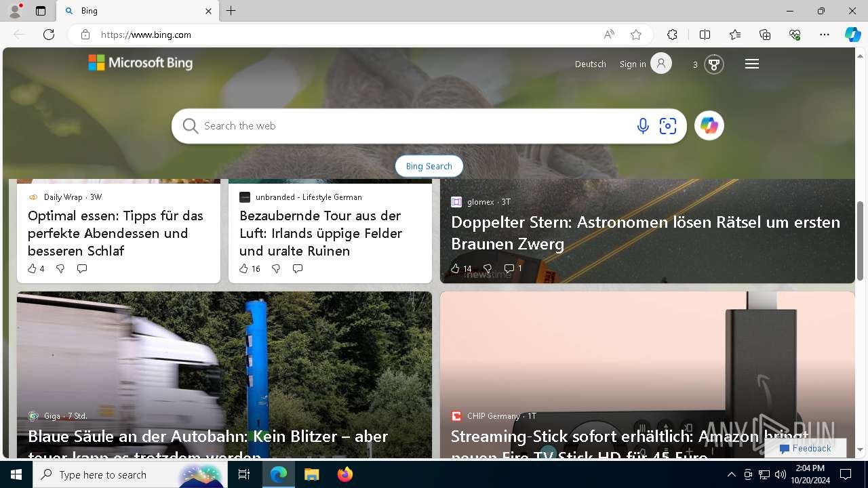
Task: Click the Giga source label
Action: coord(52,416)
